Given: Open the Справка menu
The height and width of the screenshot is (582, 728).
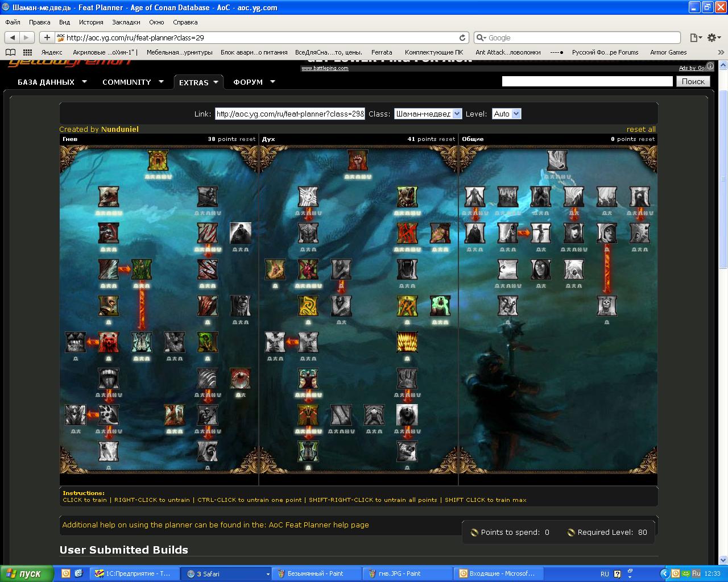Looking at the screenshot, I should click(x=185, y=22).
